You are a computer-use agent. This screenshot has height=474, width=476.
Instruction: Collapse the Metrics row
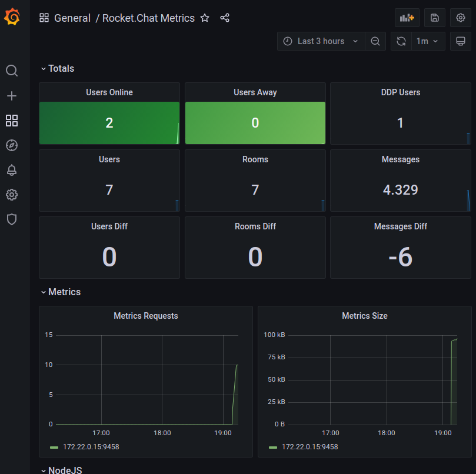tap(61, 292)
